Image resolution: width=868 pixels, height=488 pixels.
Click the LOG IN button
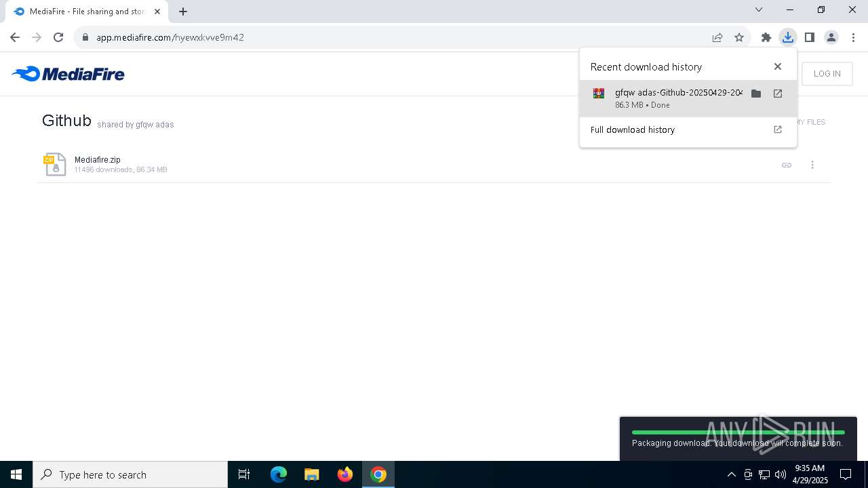827,74
